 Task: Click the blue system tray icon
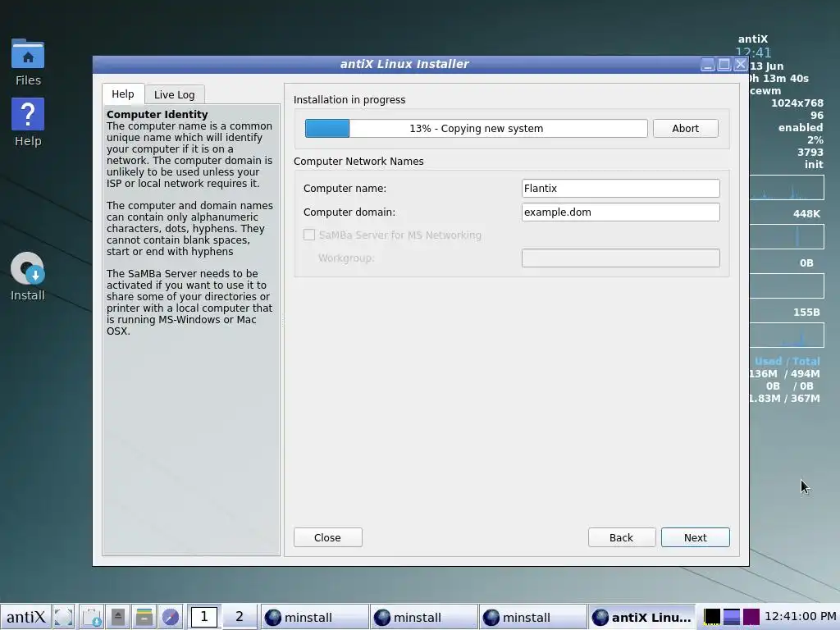(731, 617)
